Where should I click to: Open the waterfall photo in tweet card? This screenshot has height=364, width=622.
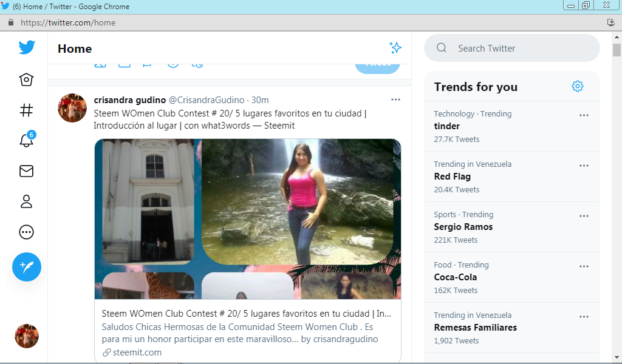click(x=298, y=201)
